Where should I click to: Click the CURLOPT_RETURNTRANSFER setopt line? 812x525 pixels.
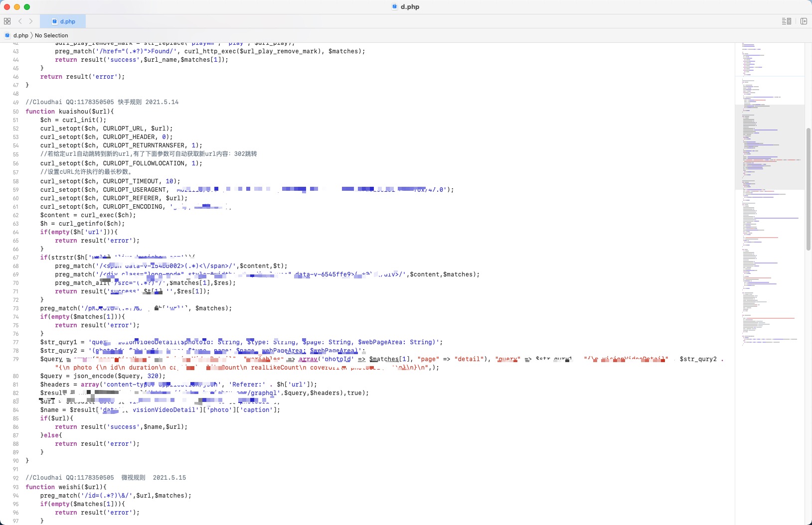pyautogui.click(x=121, y=145)
